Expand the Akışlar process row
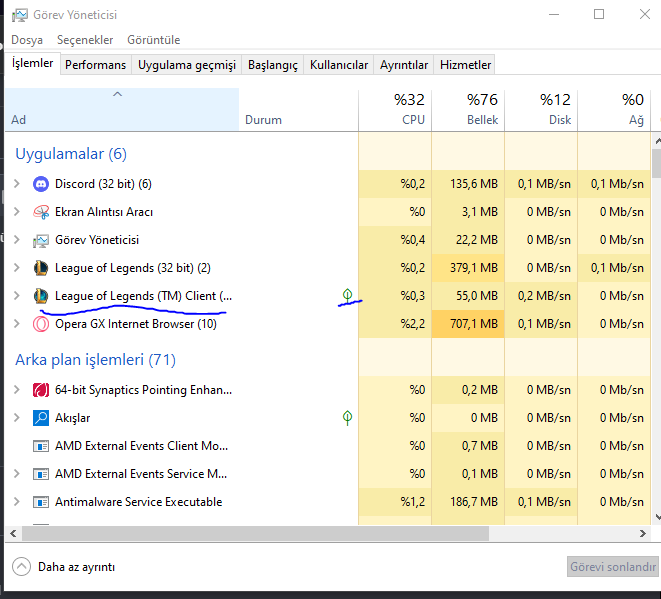 [17, 418]
